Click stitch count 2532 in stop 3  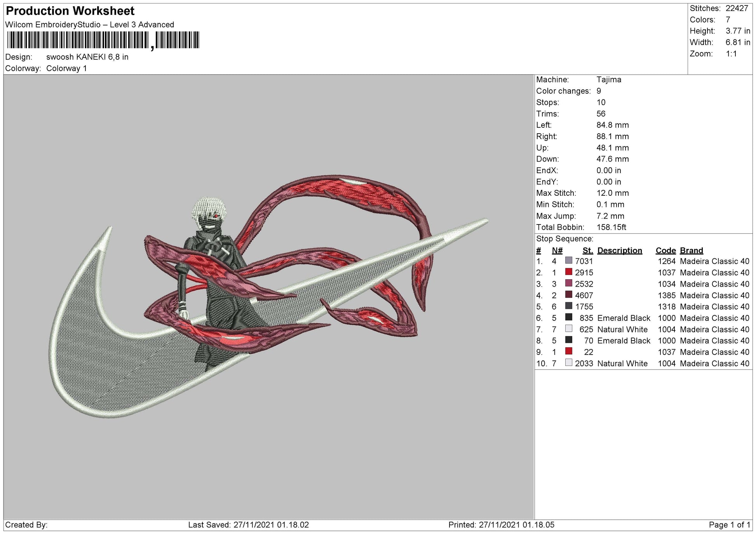[584, 284]
